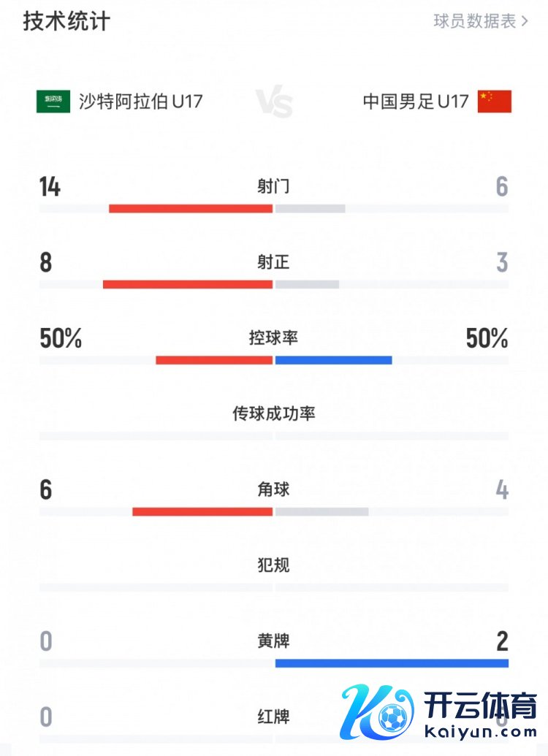Click the VS icon between the teams
The image size is (548, 756).
click(274, 103)
